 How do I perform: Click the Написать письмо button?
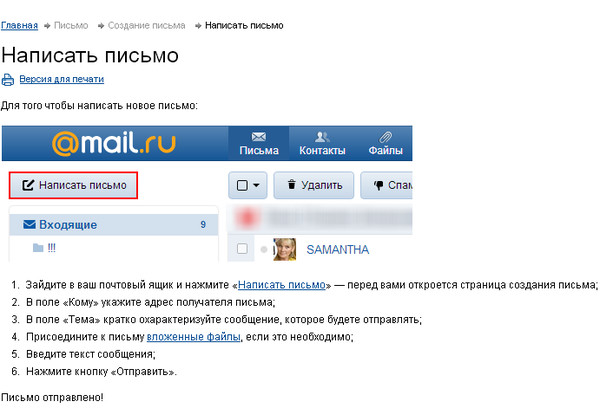pos(73,185)
